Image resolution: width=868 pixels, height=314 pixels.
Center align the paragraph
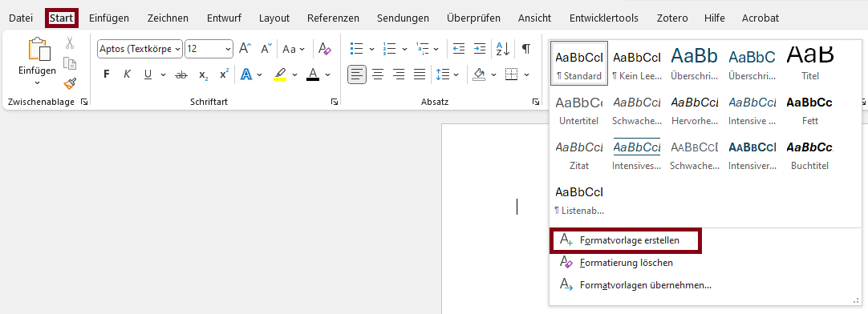(378, 74)
